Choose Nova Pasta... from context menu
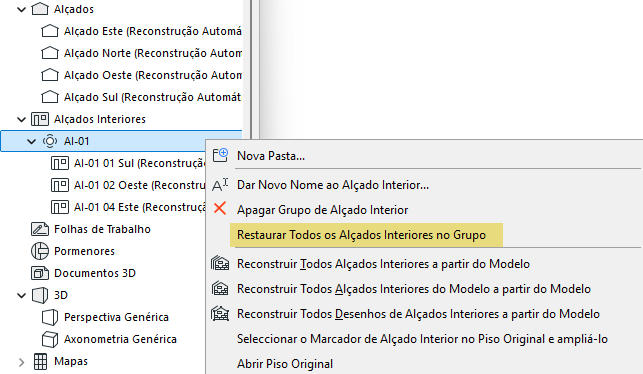The height and width of the screenshot is (374, 643). 271,156
